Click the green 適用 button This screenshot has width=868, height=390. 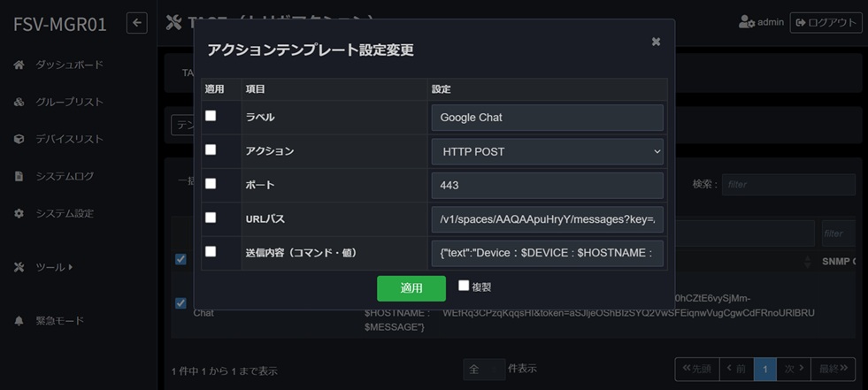click(411, 288)
